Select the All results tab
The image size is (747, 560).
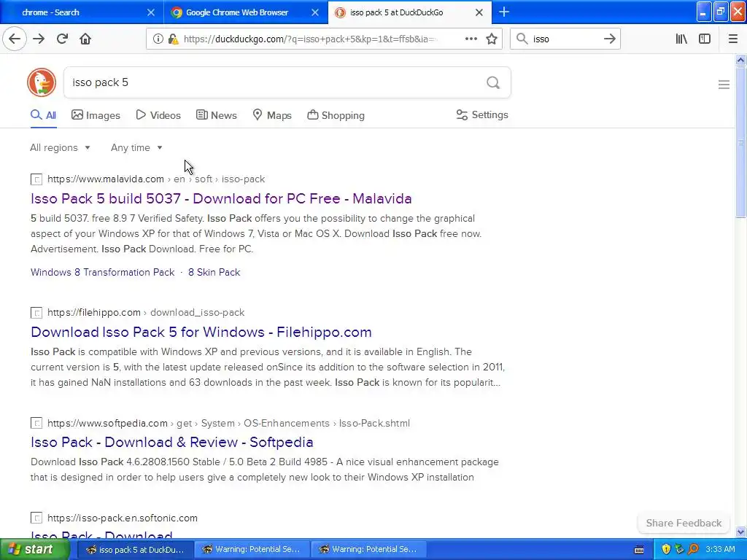[43, 115]
